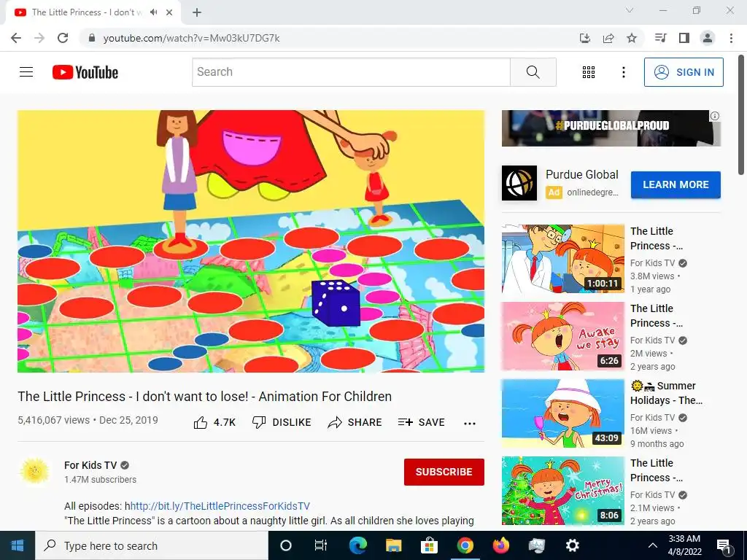
Task: Click the Purdue Global ad logo
Action: click(x=519, y=183)
